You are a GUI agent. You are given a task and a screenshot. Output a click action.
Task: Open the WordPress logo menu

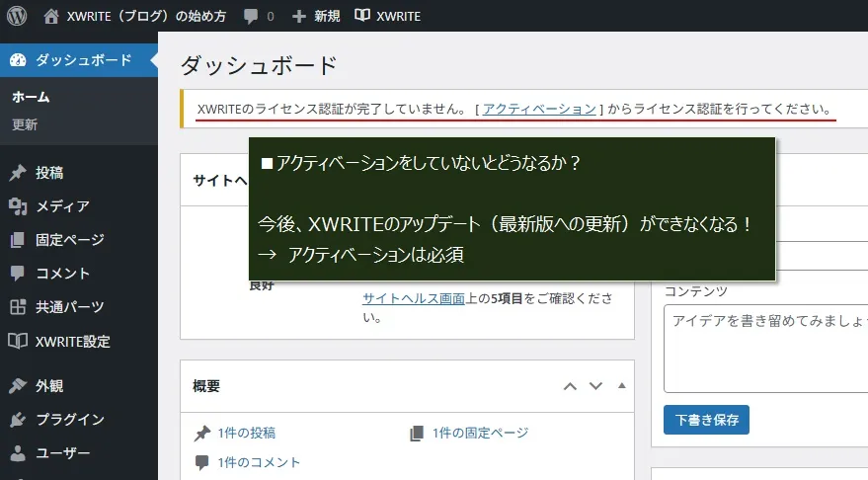17,16
